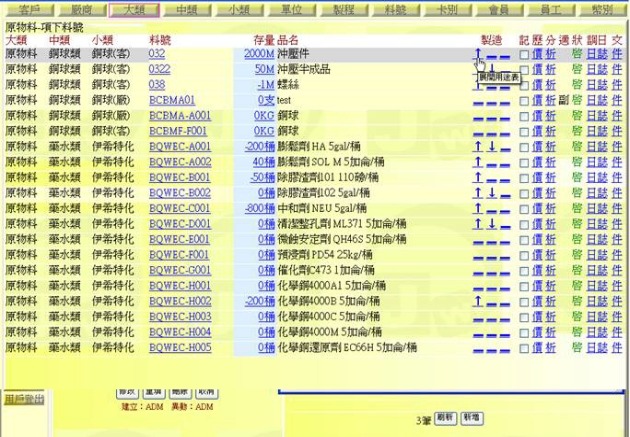
Task: Click the 價 link in the 038 row
Action: 537,85
